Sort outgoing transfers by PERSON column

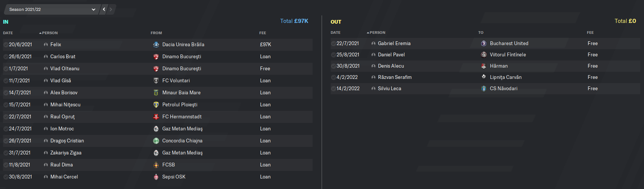point(376,32)
